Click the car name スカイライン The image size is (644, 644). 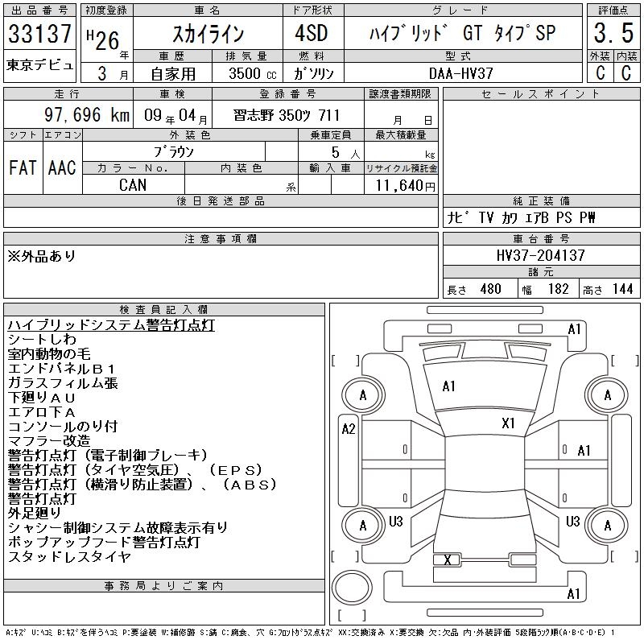[208, 33]
